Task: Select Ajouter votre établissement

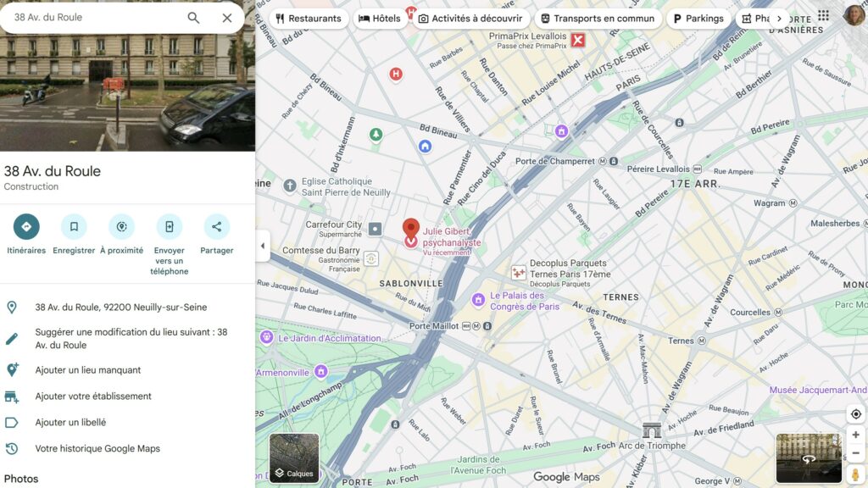Action: pos(93,396)
